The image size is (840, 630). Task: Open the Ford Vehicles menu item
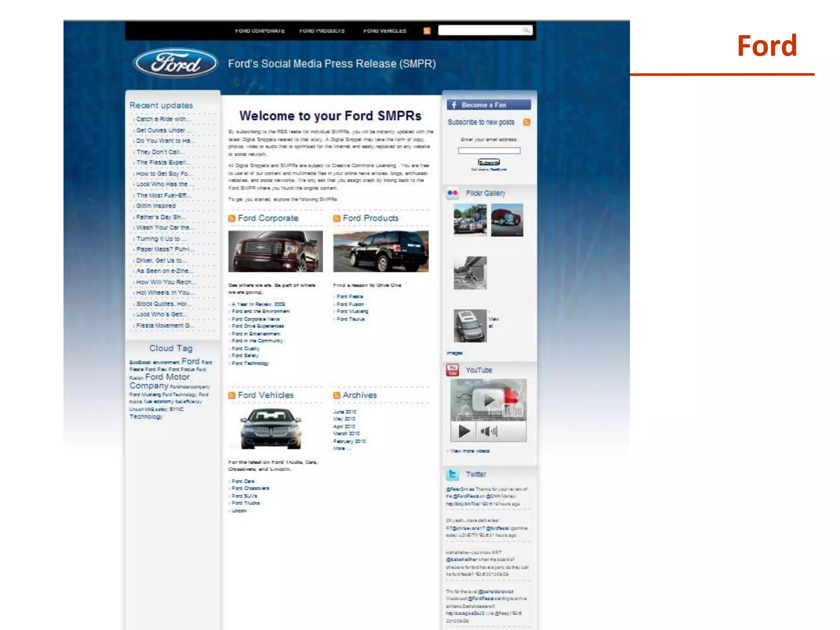pyautogui.click(x=384, y=31)
